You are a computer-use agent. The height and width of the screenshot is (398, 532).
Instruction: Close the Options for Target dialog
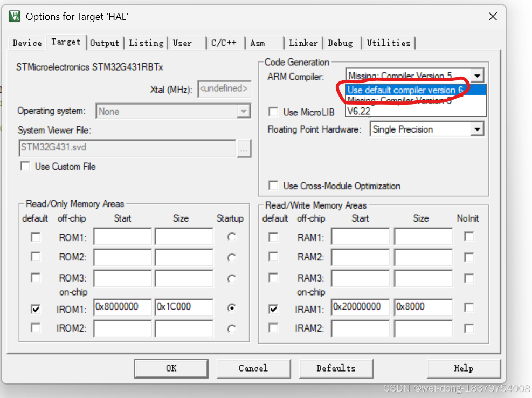point(493,16)
